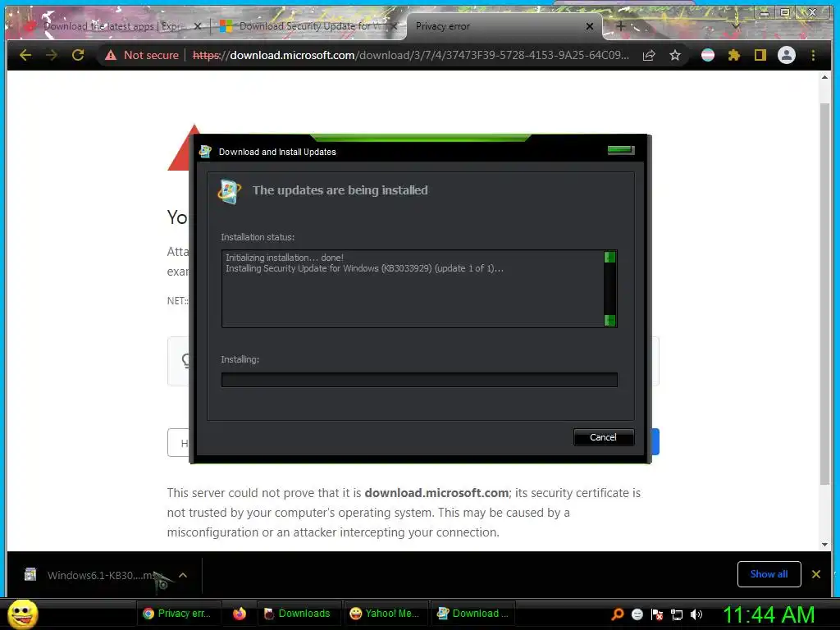Click the Not secure warning indicator
The height and width of the screenshot is (630, 840).
click(x=142, y=55)
